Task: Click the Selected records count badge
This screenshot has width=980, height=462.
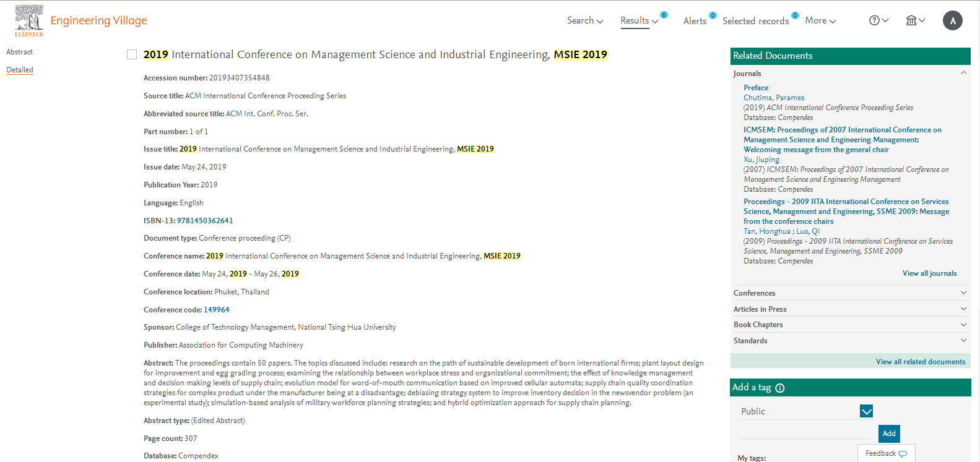Action: pos(795,15)
